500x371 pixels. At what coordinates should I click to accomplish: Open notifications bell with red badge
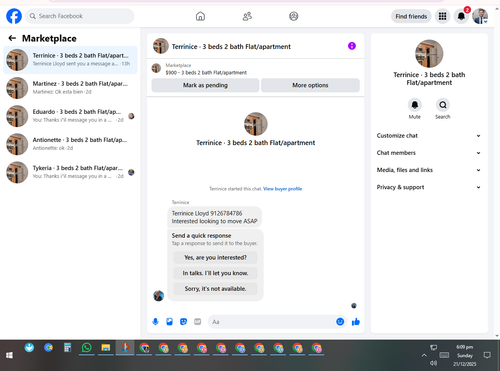461,16
